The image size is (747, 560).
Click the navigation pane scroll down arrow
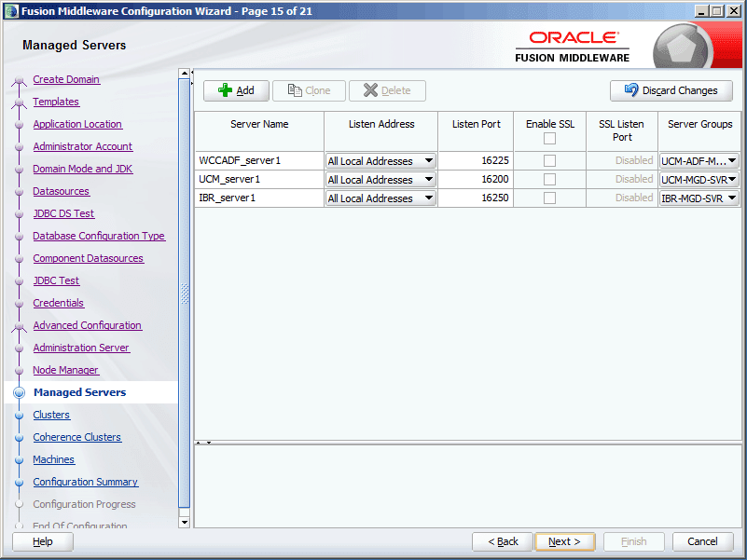pos(185,523)
